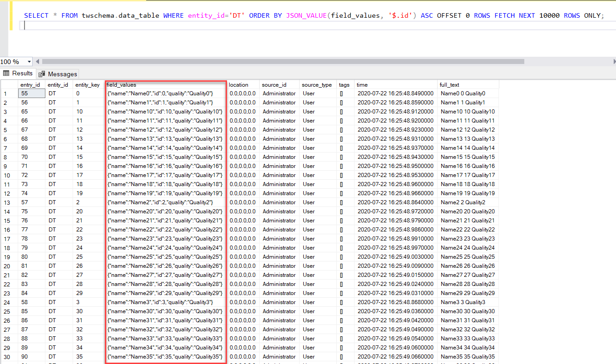The height and width of the screenshot is (364, 616).
Task: Click the entity_key cell containing 0
Action: (88, 93)
